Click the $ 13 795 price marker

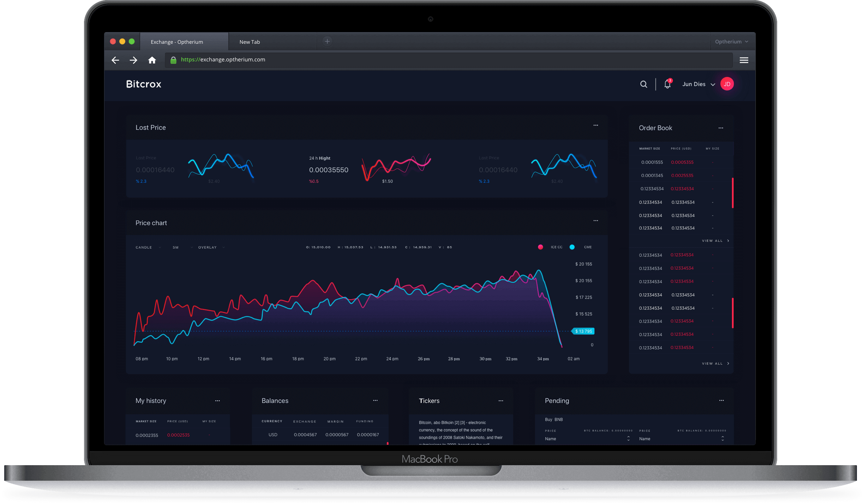pyautogui.click(x=583, y=331)
